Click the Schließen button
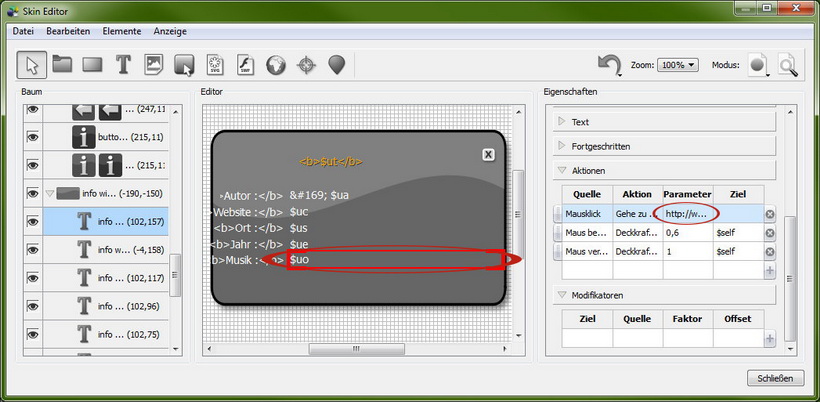 coord(775,378)
